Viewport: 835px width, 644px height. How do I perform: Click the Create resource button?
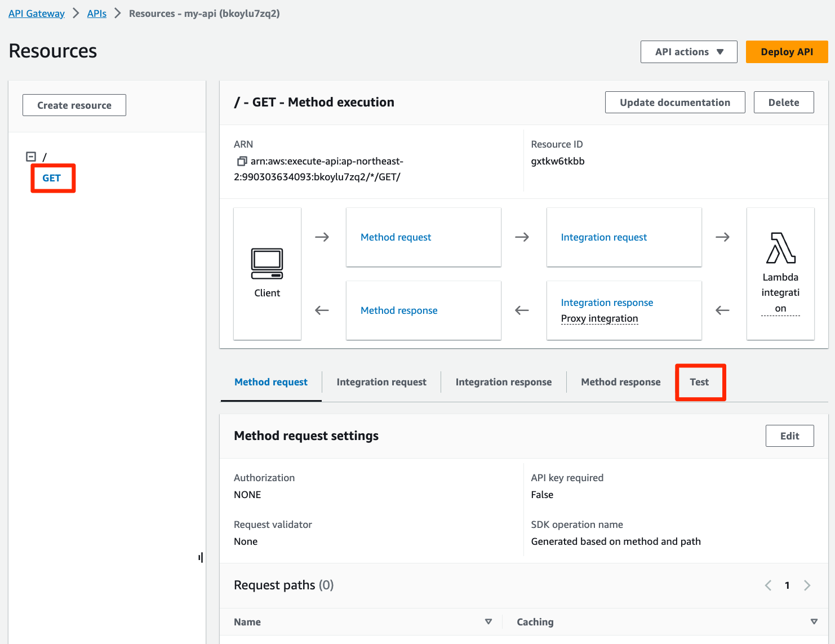(x=74, y=105)
